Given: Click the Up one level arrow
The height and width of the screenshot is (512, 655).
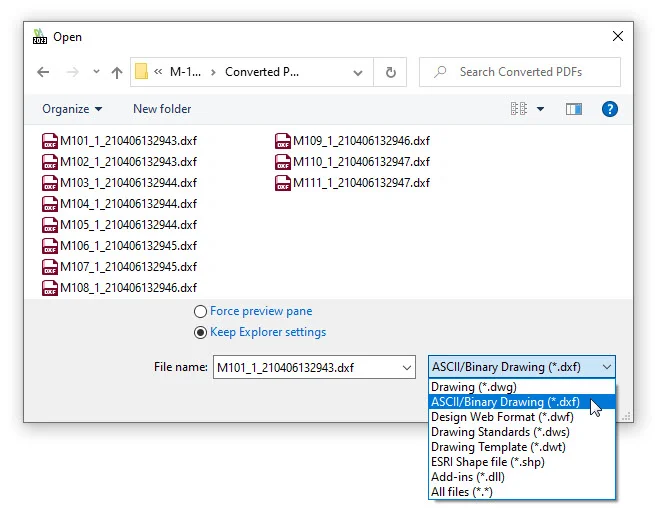Looking at the screenshot, I should coord(117,72).
